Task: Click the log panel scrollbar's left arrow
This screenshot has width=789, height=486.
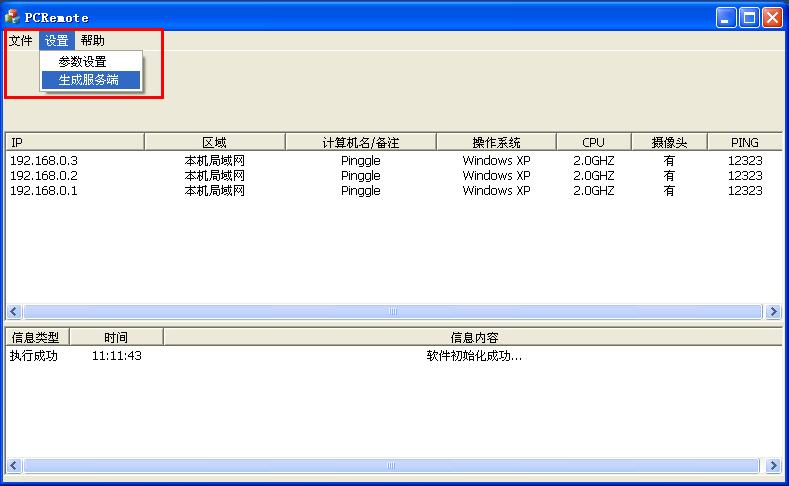Action: click(14, 465)
